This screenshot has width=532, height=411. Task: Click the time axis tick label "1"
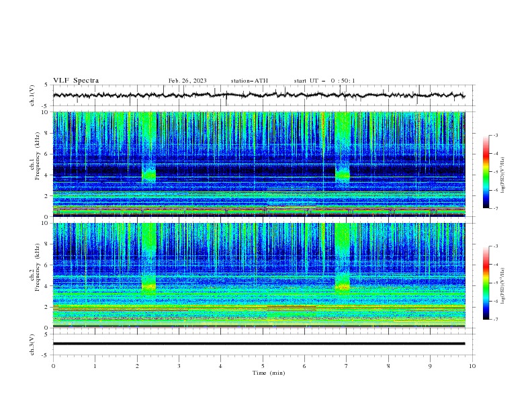tap(95, 366)
